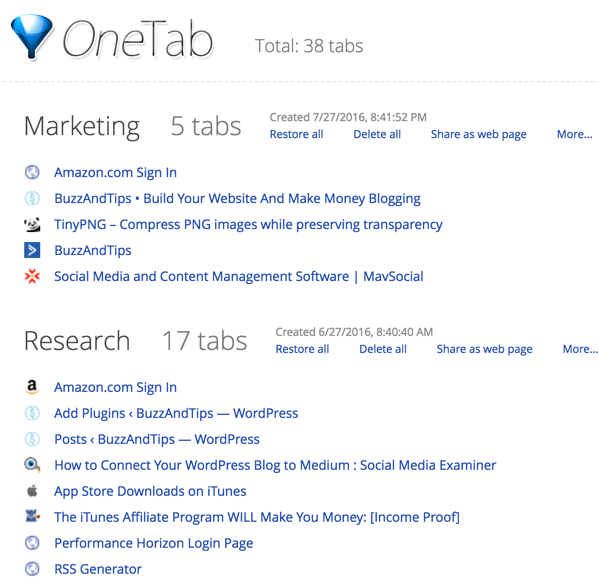This screenshot has height=581, width=598.
Task: Click favicon beside Add Plugins BuzzAndTips
Action: pyautogui.click(x=32, y=413)
